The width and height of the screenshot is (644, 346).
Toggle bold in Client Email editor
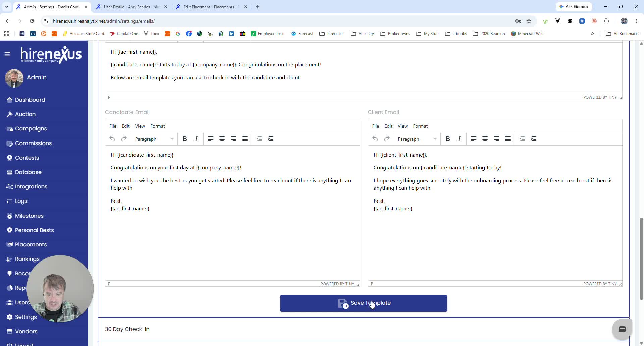tap(448, 139)
